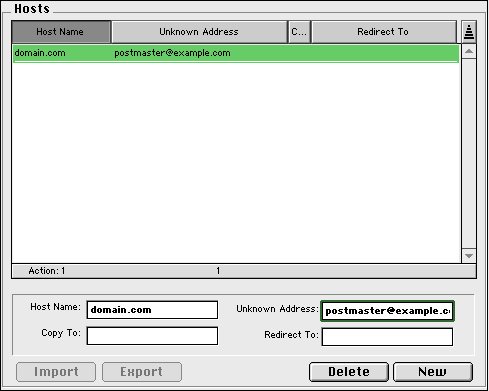
Task: Sort list by Host Name column
Action: coord(61,32)
